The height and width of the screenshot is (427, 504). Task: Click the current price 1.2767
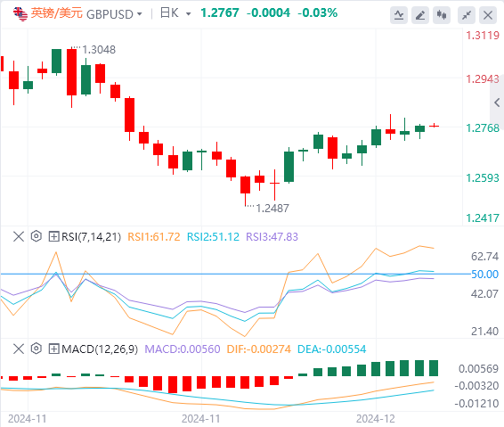[220, 12]
